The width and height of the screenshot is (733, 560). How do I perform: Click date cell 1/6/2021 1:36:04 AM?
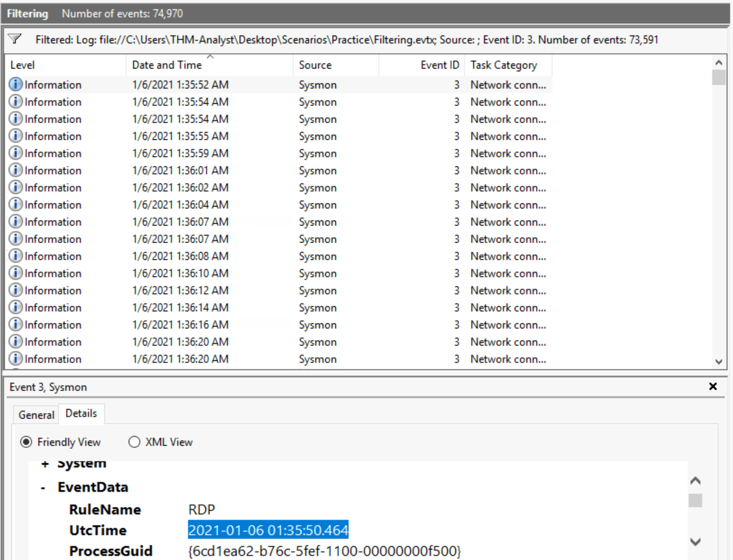coord(180,204)
